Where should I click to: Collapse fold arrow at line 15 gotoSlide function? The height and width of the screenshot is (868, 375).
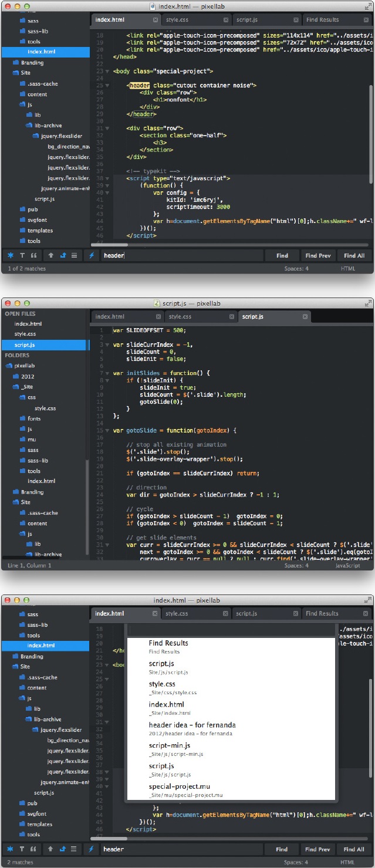(x=107, y=430)
